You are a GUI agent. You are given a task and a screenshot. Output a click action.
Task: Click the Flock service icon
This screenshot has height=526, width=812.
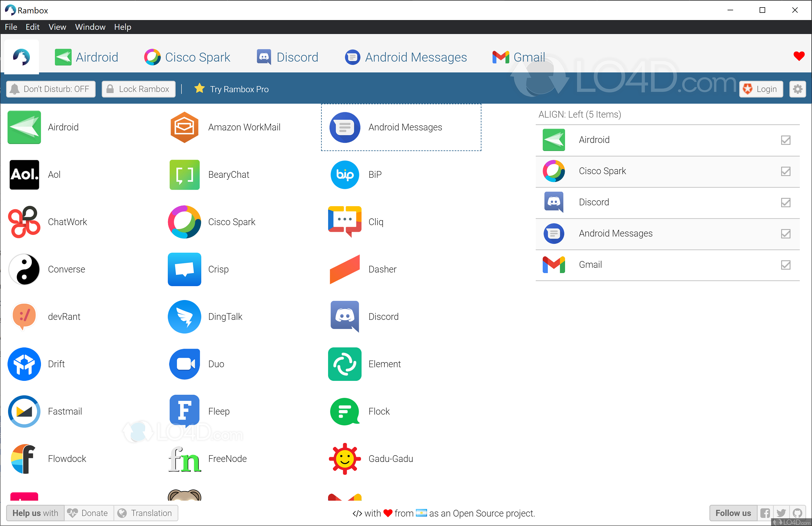pos(345,411)
